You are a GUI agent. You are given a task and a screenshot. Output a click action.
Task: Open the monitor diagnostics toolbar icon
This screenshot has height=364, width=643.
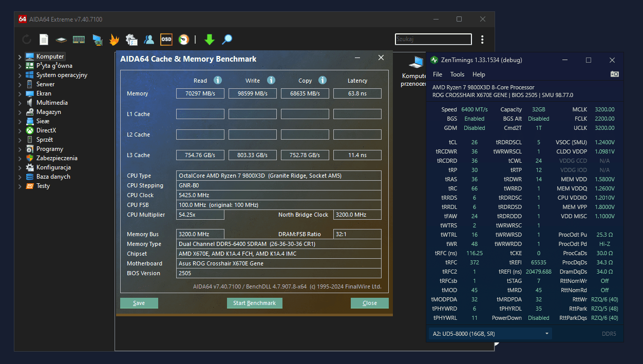pyautogui.click(x=97, y=40)
